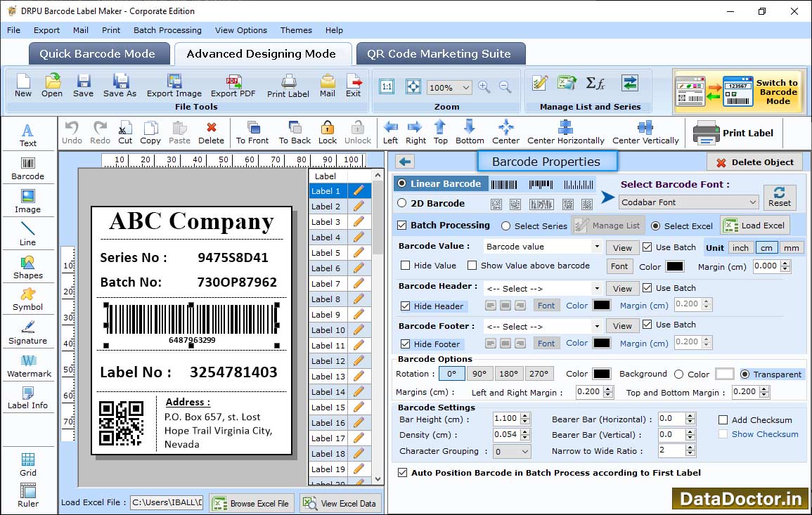Open the Character Grouping dropdown

(x=513, y=451)
